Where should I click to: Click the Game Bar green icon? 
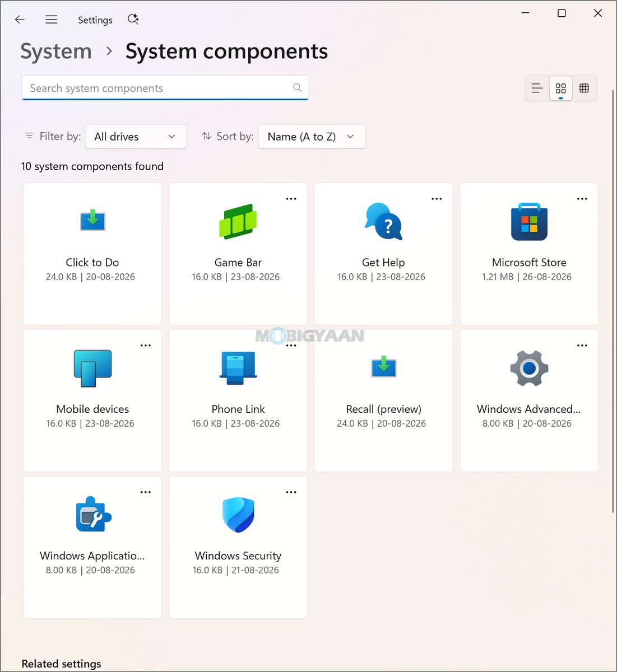pos(238,222)
